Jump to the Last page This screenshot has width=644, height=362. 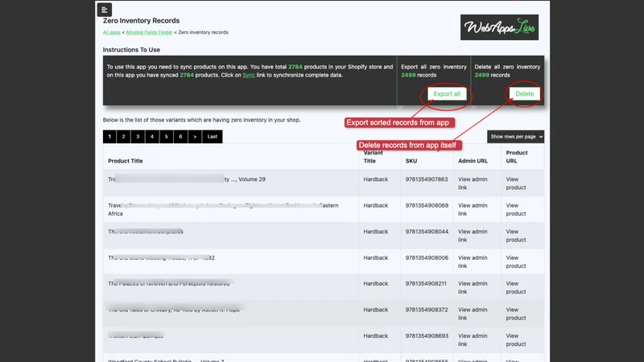point(213,137)
